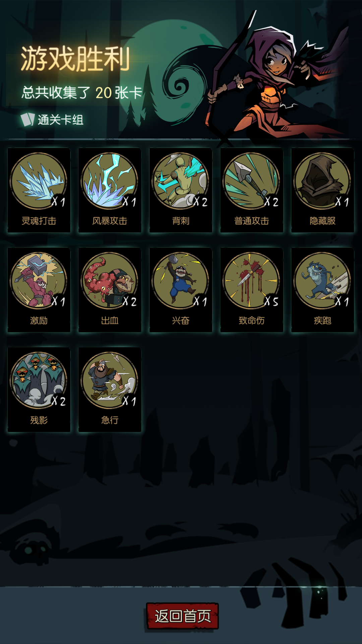Tap the 背刺 card name label
Viewport: 362px width, 644px height.
(x=181, y=221)
